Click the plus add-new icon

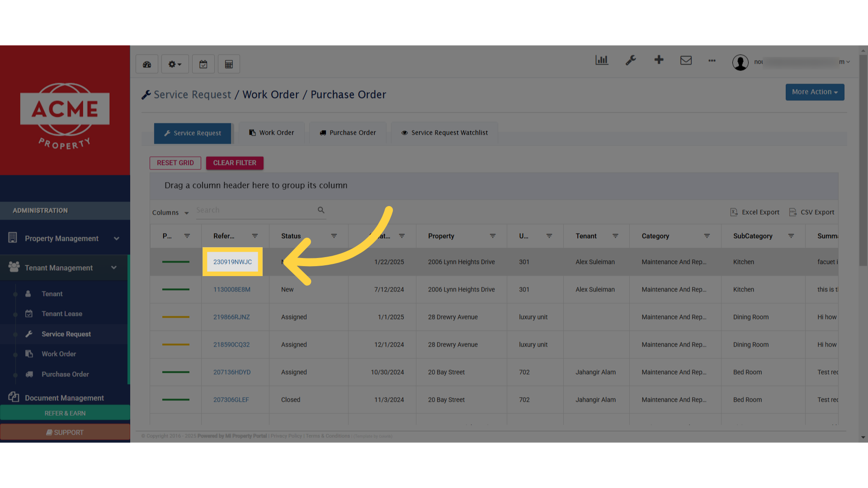pos(659,60)
